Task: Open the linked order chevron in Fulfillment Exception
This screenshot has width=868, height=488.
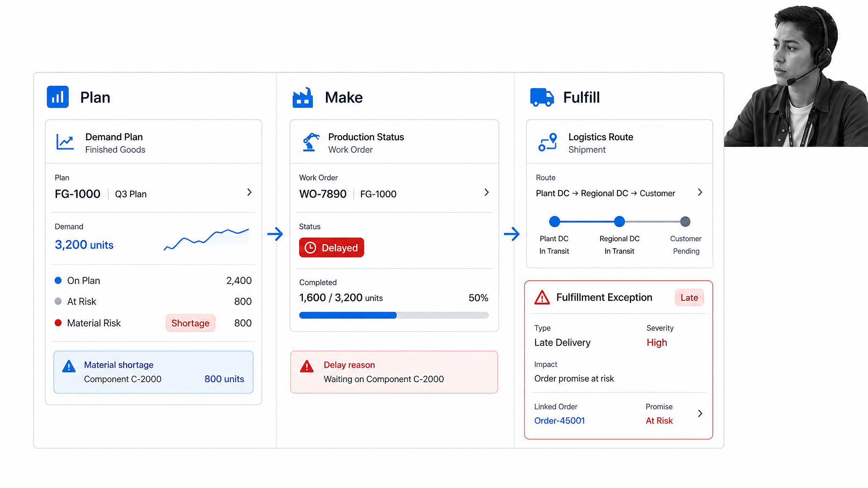Action: click(x=700, y=413)
